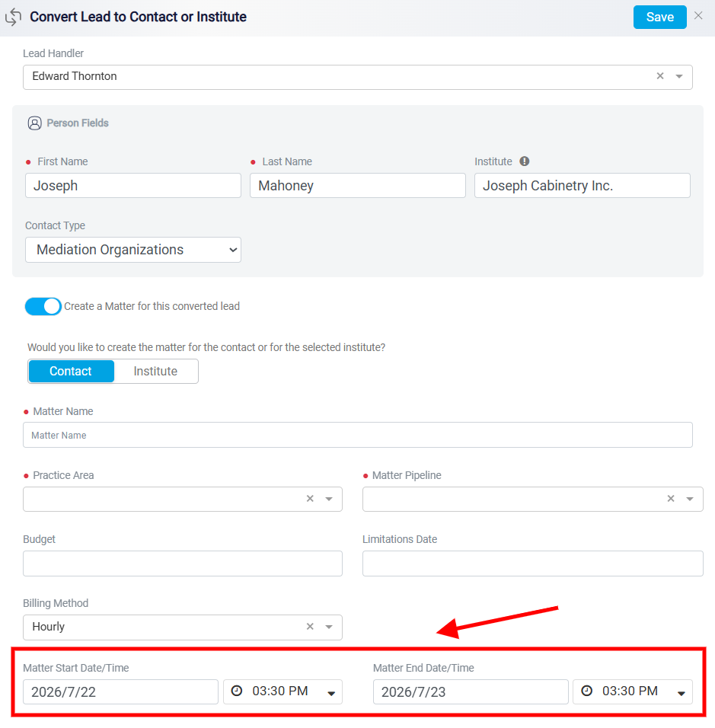Clear the Practice Area field X icon
715x728 pixels.
(310, 498)
